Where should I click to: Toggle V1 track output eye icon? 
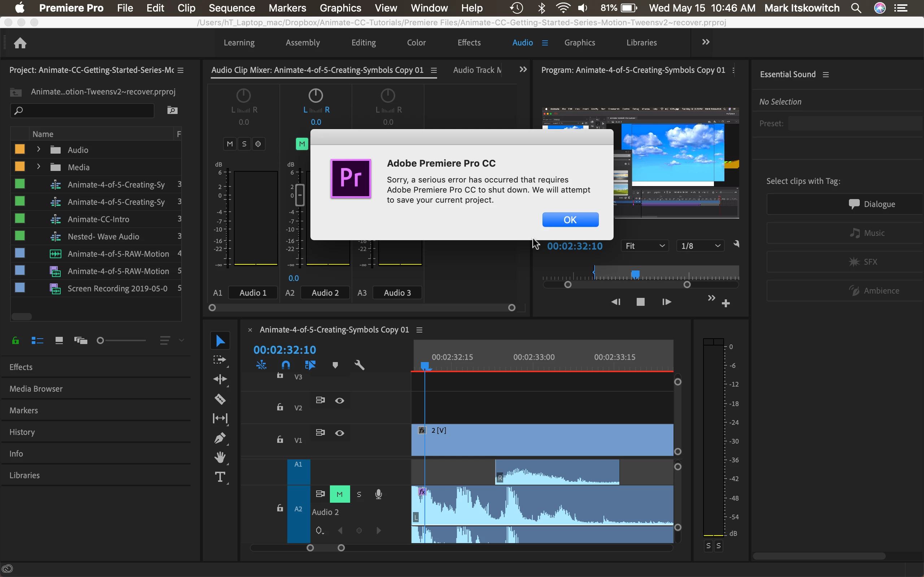click(339, 433)
